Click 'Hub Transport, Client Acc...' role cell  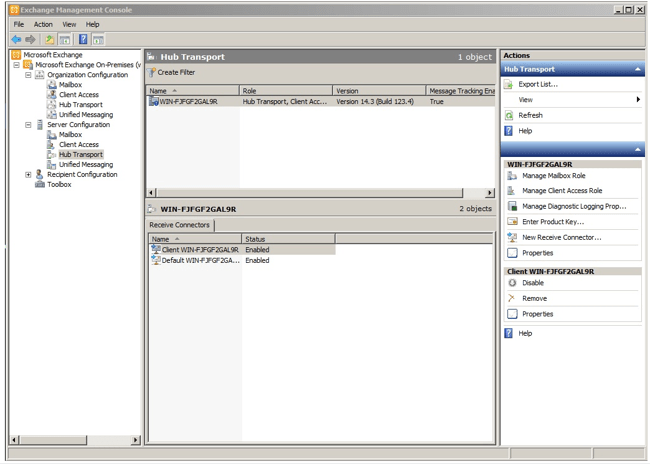(x=285, y=102)
